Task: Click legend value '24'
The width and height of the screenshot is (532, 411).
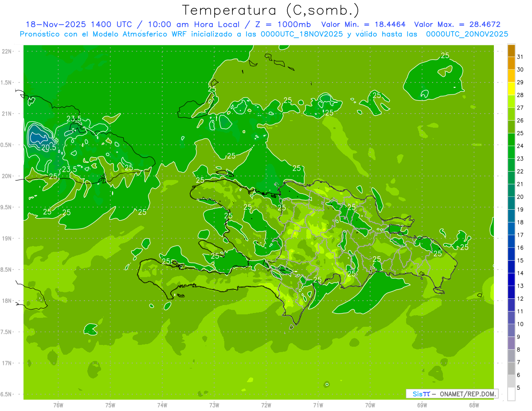Action: click(520, 146)
